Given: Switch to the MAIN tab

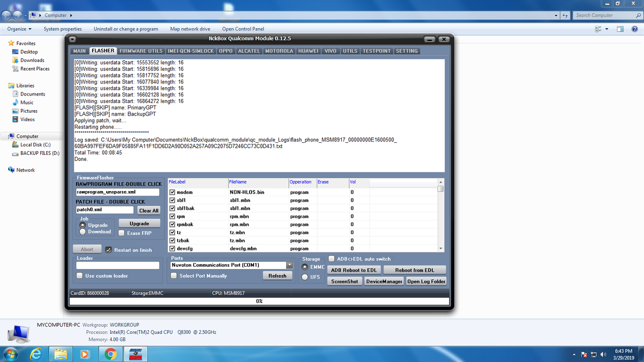Looking at the screenshot, I should pyautogui.click(x=79, y=51).
